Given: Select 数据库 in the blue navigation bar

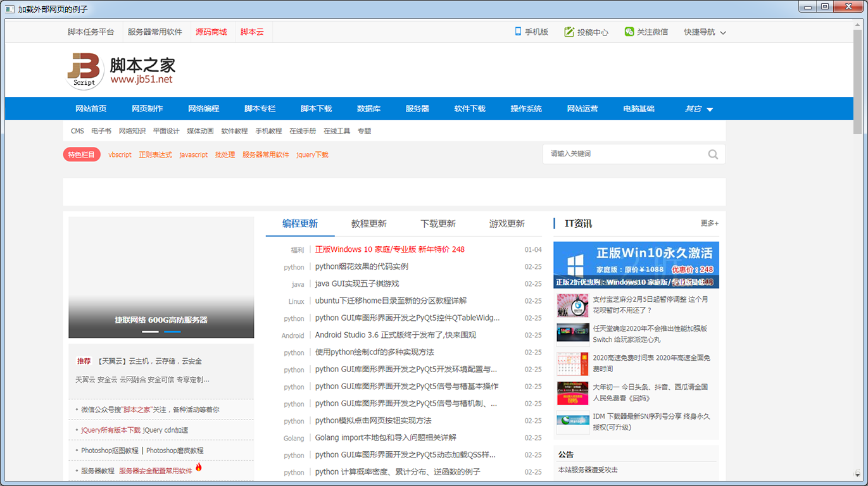Looking at the screenshot, I should tap(368, 108).
